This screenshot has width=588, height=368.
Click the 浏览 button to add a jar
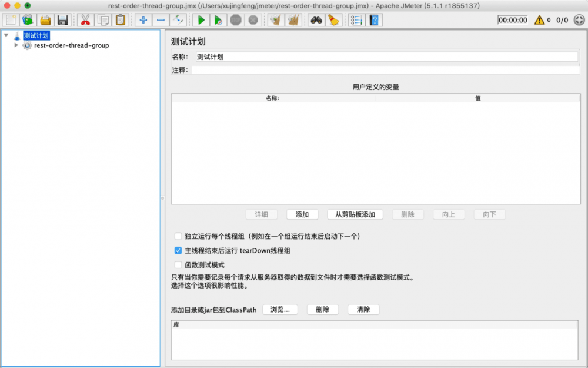pyautogui.click(x=280, y=309)
